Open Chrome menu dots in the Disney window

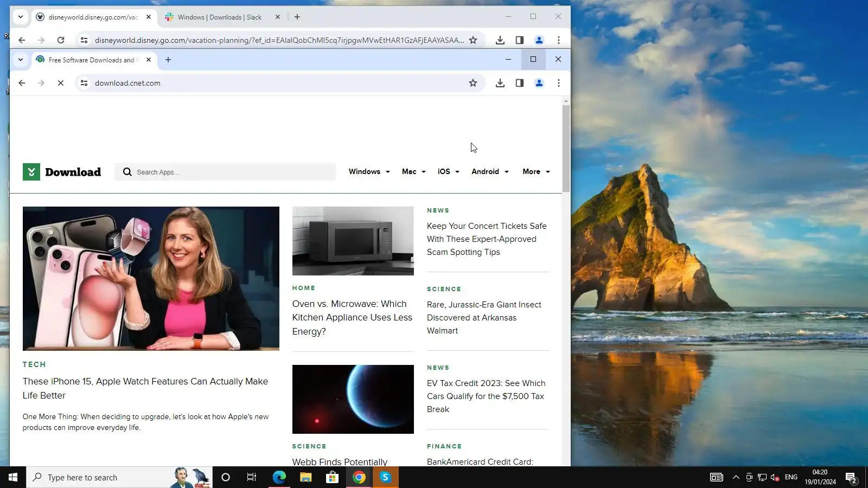click(x=559, y=40)
